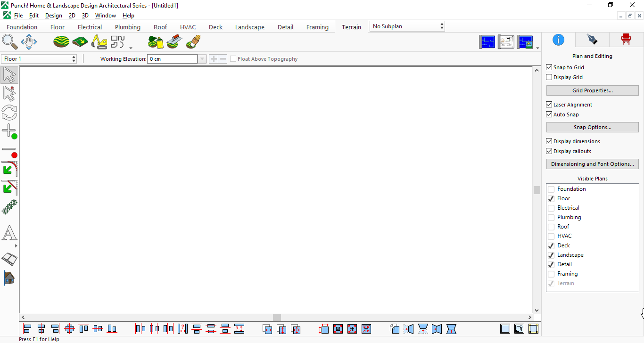Open the red chair furniture tab

click(x=626, y=40)
